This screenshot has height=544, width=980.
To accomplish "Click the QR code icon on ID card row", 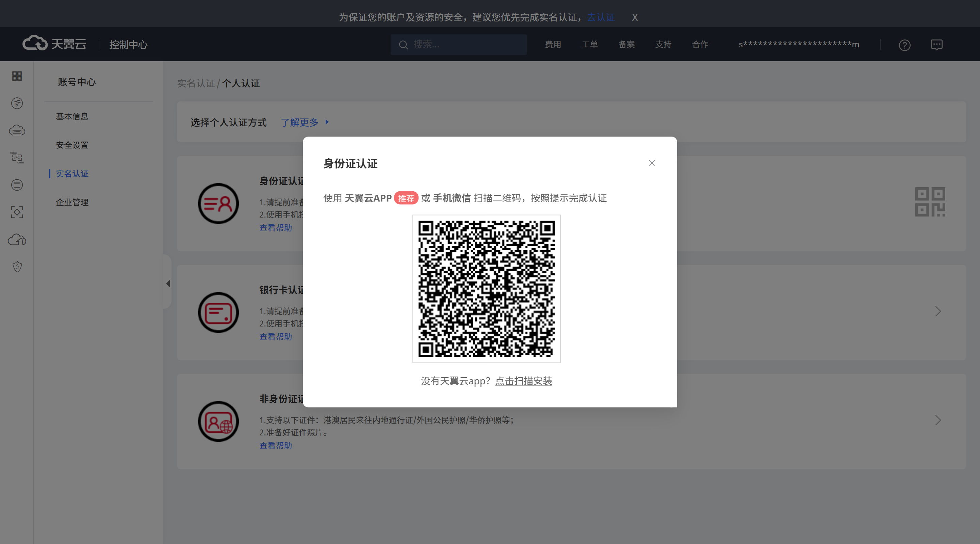I will pos(930,202).
